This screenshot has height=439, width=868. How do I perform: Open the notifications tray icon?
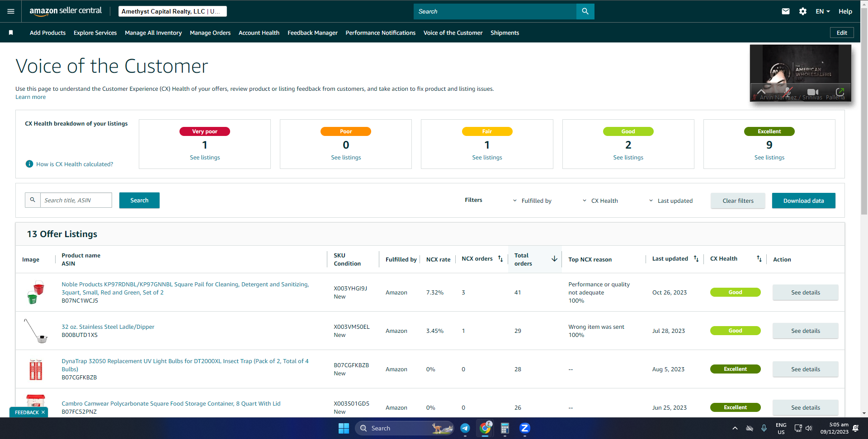[855, 428]
